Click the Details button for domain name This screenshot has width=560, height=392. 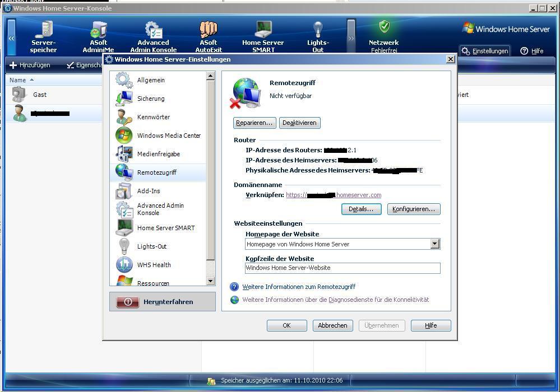(361, 209)
